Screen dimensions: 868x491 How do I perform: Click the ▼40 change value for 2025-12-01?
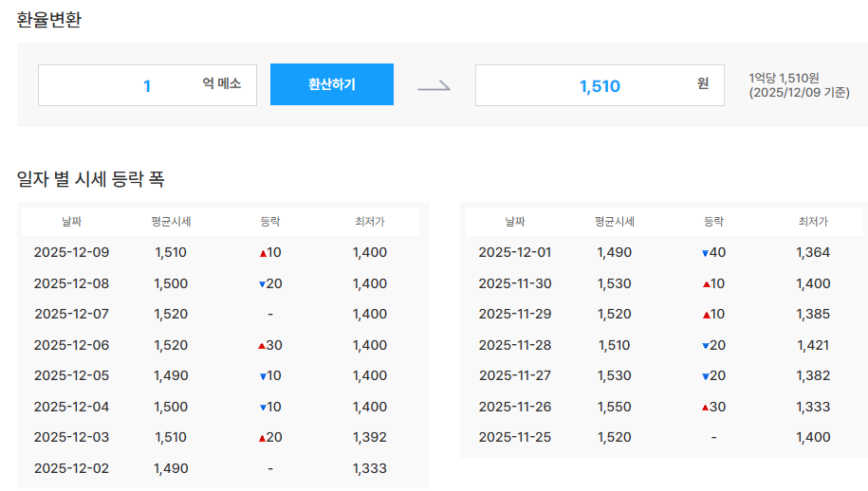[x=713, y=253]
